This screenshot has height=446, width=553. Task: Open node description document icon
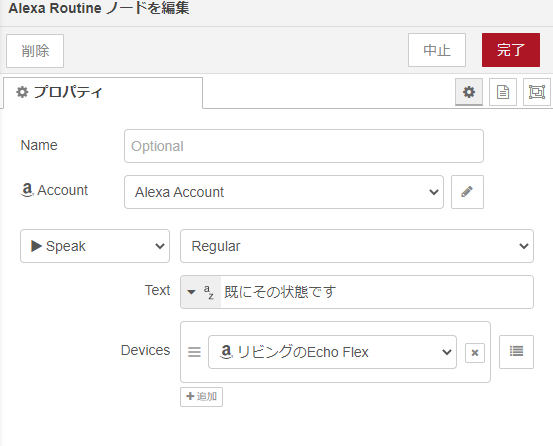tap(503, 92)
